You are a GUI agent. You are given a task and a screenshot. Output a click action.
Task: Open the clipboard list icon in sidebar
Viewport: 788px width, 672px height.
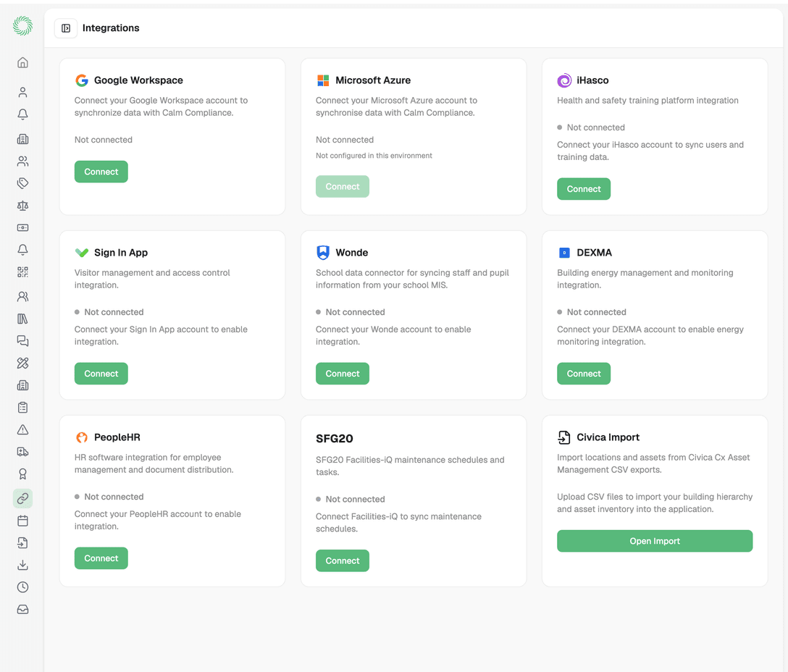(22, 408)
